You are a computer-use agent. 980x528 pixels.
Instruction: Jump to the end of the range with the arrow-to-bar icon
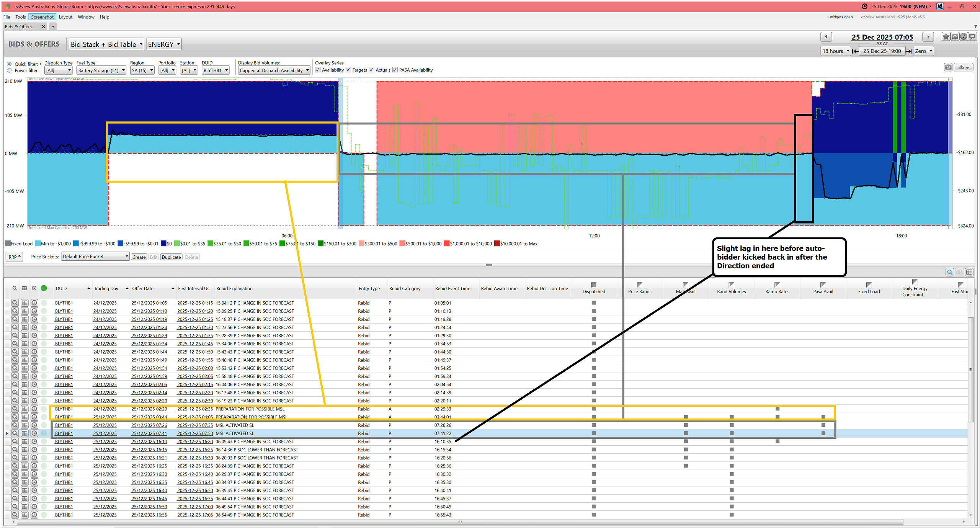point(909,51)
